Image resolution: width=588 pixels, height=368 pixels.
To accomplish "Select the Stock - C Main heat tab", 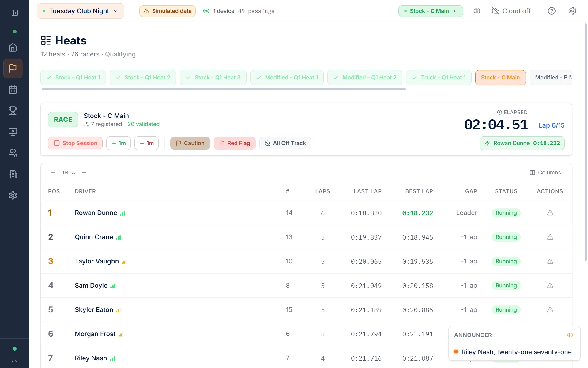I will (500, 78).
